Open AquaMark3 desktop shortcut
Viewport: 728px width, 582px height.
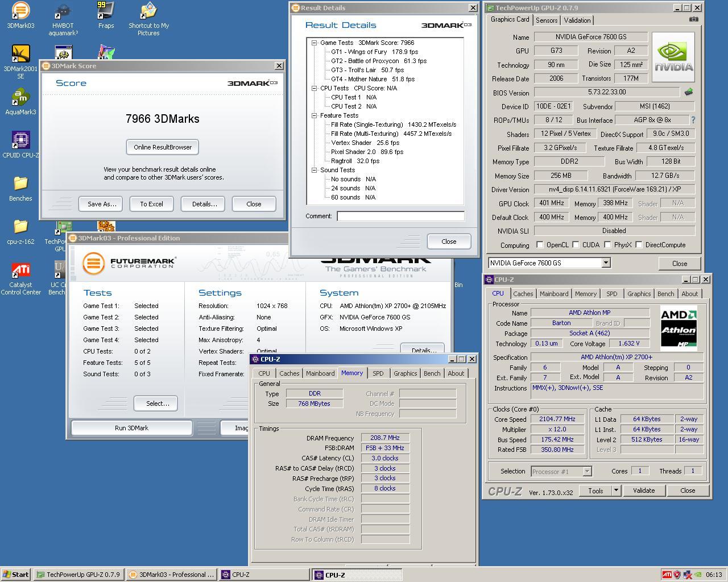(x=20, y=98)
